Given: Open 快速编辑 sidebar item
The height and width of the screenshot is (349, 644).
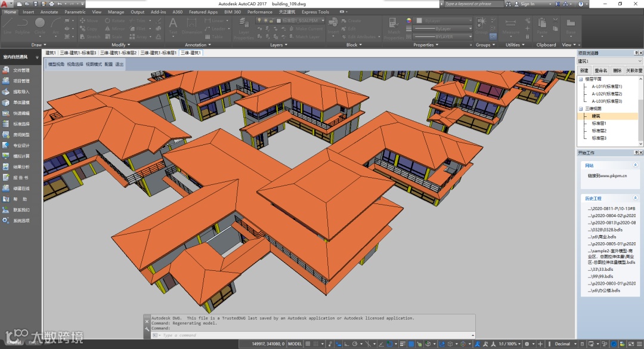Looking at the screenshot, I should pos(17,113).
